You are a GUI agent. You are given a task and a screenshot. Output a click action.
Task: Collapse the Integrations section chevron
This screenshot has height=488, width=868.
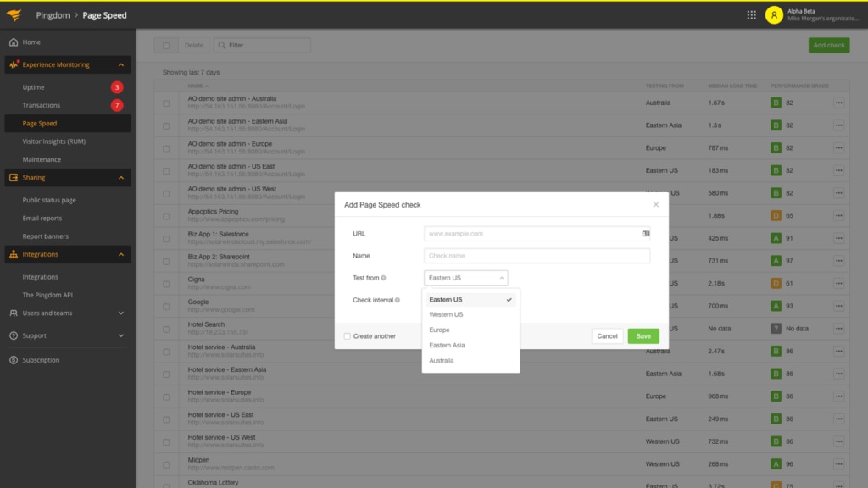[120, 254]
